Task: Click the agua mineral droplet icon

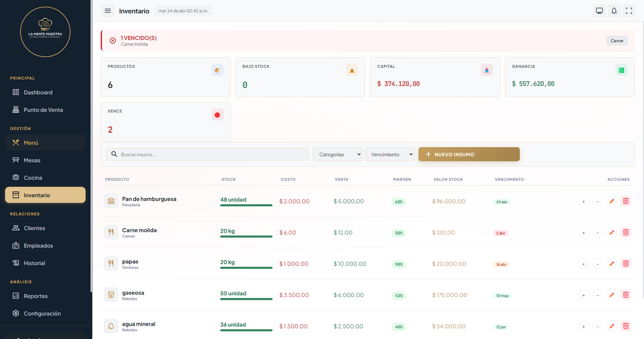Action: (x=111, y=326)
